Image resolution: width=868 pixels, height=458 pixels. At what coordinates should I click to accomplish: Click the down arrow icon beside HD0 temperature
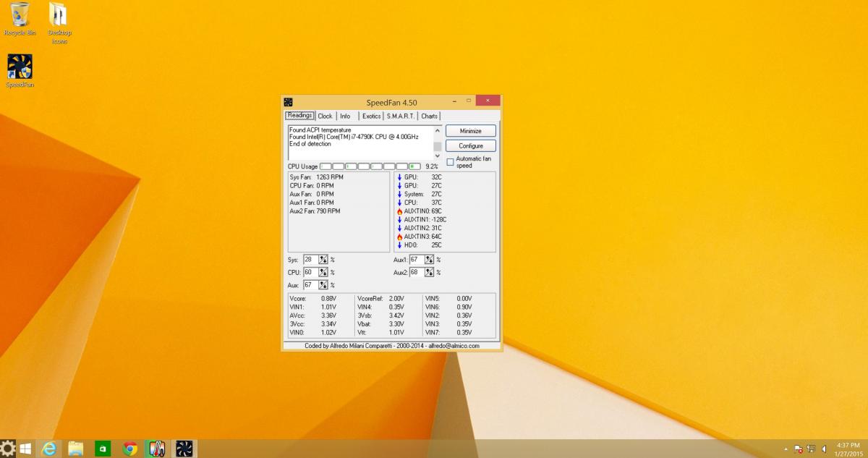tap(399, 245)
